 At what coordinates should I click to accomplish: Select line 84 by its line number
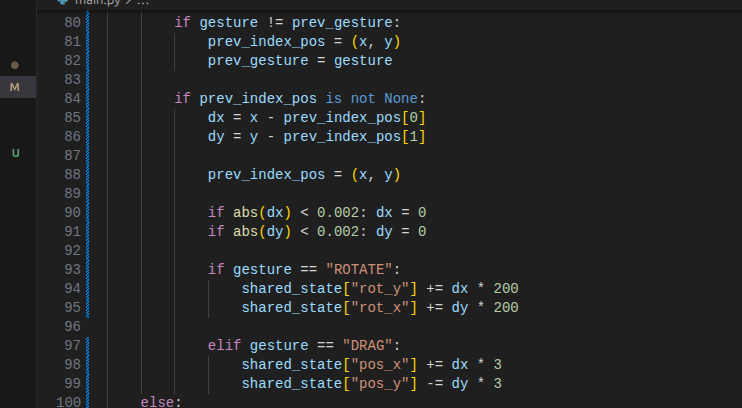(70, 98)
